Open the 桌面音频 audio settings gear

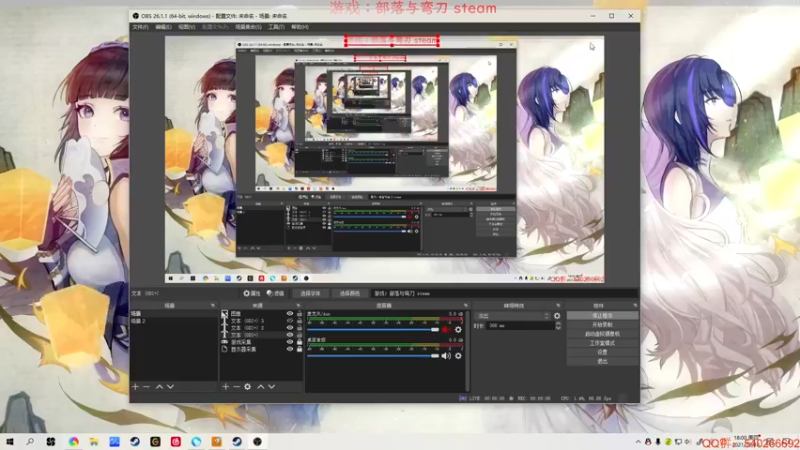click(458, 356)
